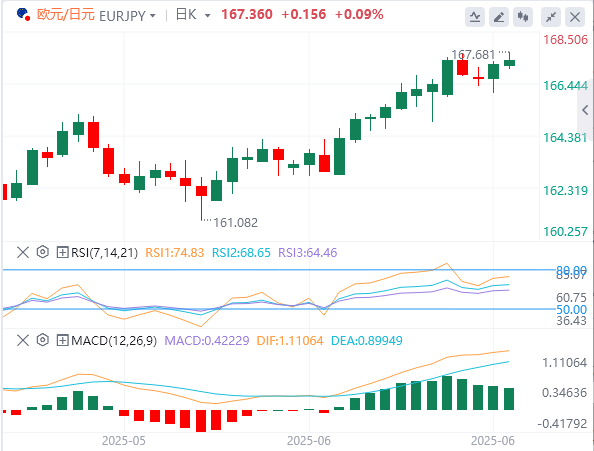Viewport: 594px width, 451px height.
Task: Click the 161.082 low price marker
Action: click(236, 223)
